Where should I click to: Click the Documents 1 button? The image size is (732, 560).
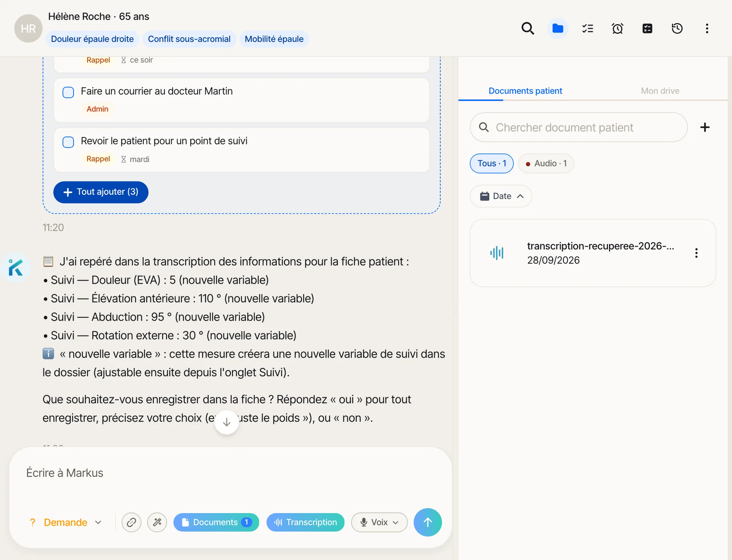[x=216, y=522]
